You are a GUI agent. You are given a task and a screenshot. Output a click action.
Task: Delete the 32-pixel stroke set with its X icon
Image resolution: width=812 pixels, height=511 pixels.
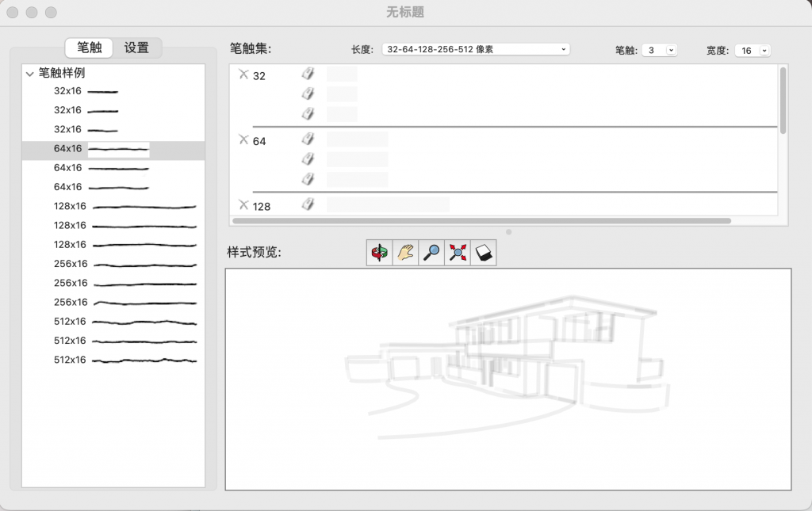point(243,74)
